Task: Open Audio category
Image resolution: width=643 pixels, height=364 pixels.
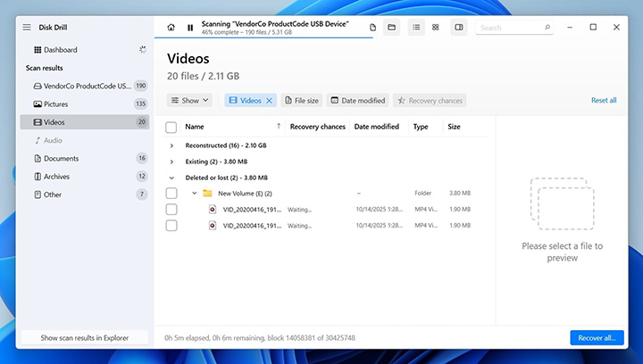Action: (x=85, y=140)
